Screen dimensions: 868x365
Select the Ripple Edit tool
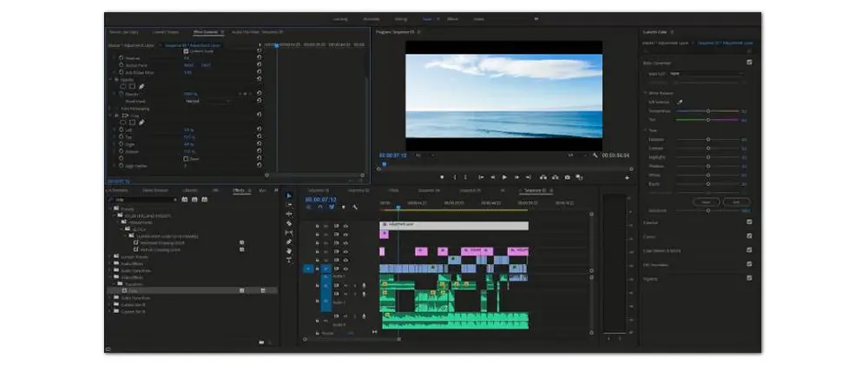point(289,215)
